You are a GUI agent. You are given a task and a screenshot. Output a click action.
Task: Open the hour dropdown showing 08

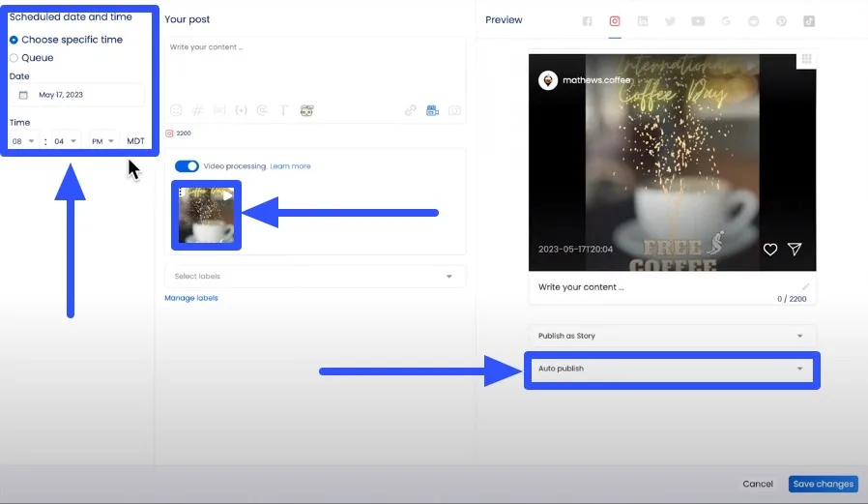(x=23, y=141)
